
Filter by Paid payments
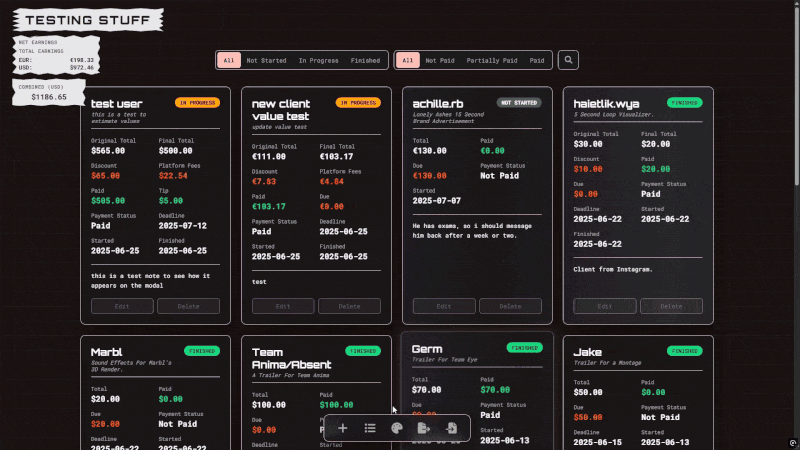coord(537,60)
